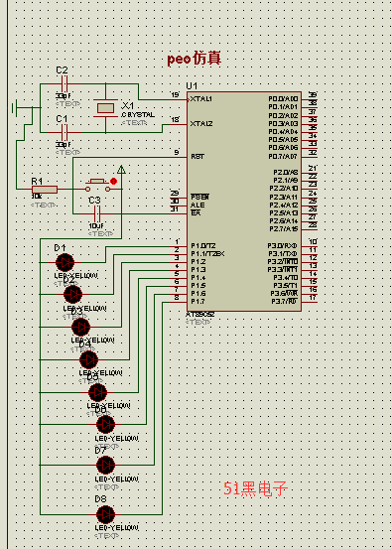This screenshot has height=549, width=392.
Task: Select capacitor C2 symbol
Action: coord(65,84)
